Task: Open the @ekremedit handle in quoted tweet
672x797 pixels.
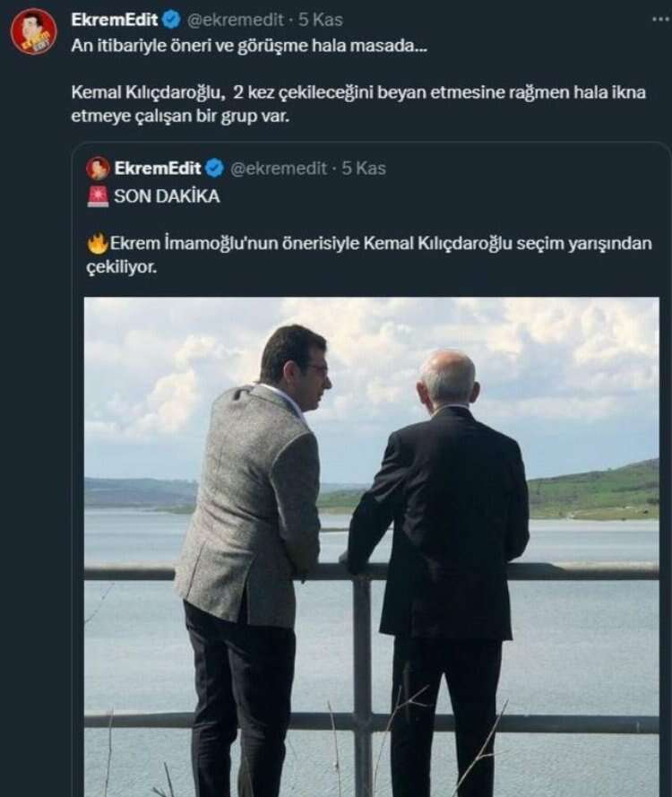Action: point(280,169)
